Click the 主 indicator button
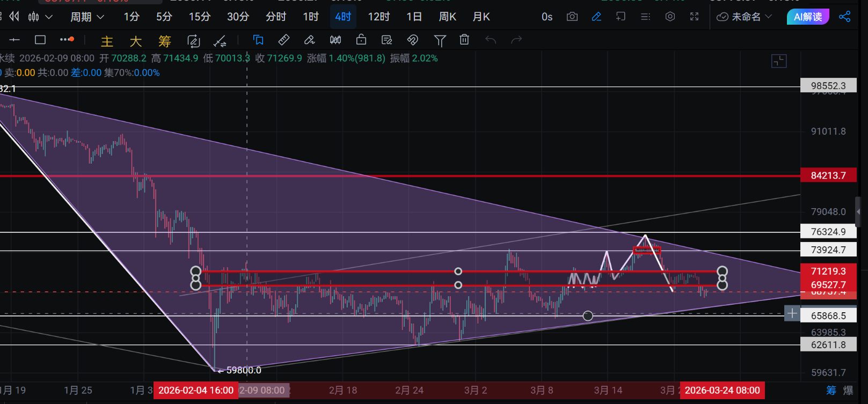The image size is (868, 404). (107, 41)
